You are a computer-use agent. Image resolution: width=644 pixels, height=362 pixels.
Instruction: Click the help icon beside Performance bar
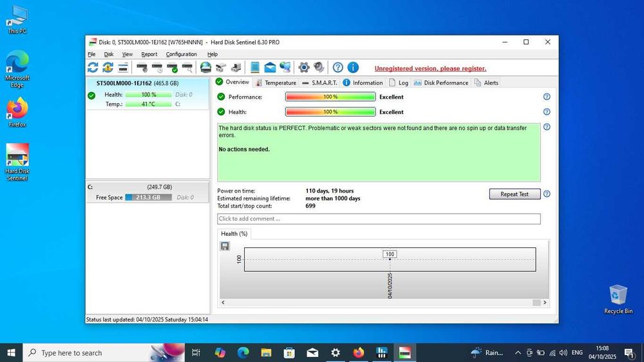pos(547,97)
